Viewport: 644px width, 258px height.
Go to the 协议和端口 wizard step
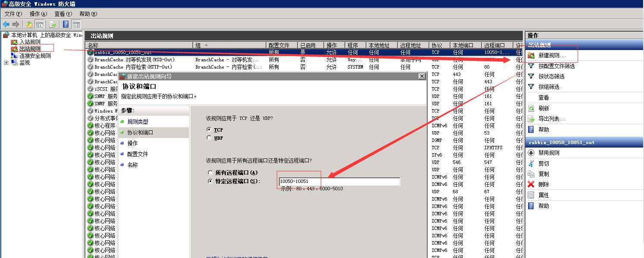tap(140, 132)
